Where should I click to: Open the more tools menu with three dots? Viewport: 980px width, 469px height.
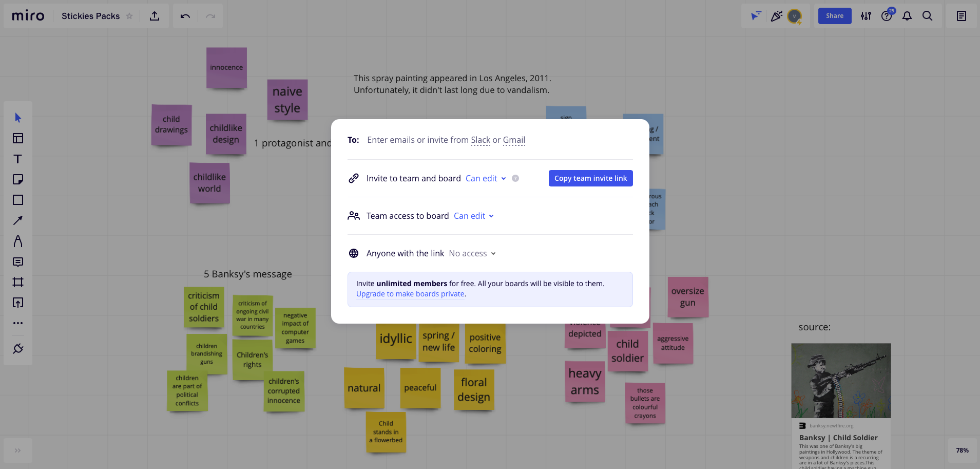18,323
